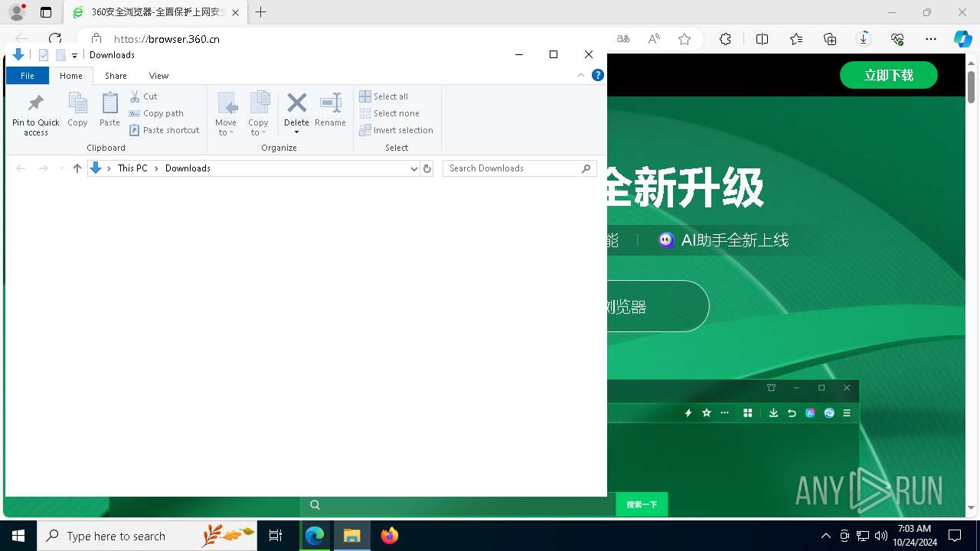The width and height of the screenshot is (980, 551).
Task: Open a new Edge tab
Action: [261, 12]
